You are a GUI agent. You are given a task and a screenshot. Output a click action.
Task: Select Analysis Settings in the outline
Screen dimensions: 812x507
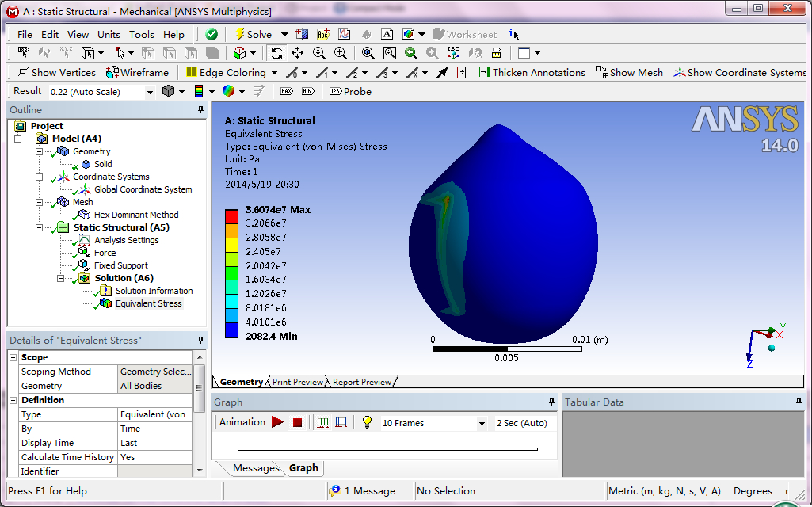click(127, 240)
